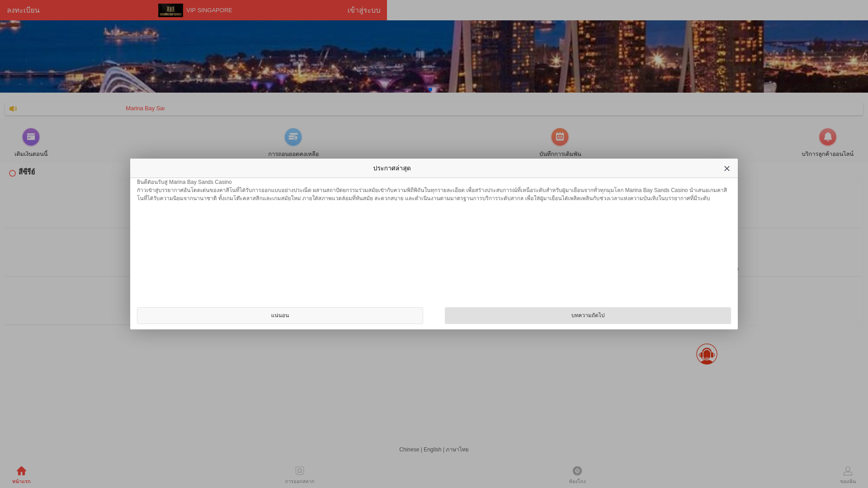Open the floating customer support headset icon
This screenshot has width=868, height=488.
707,354
